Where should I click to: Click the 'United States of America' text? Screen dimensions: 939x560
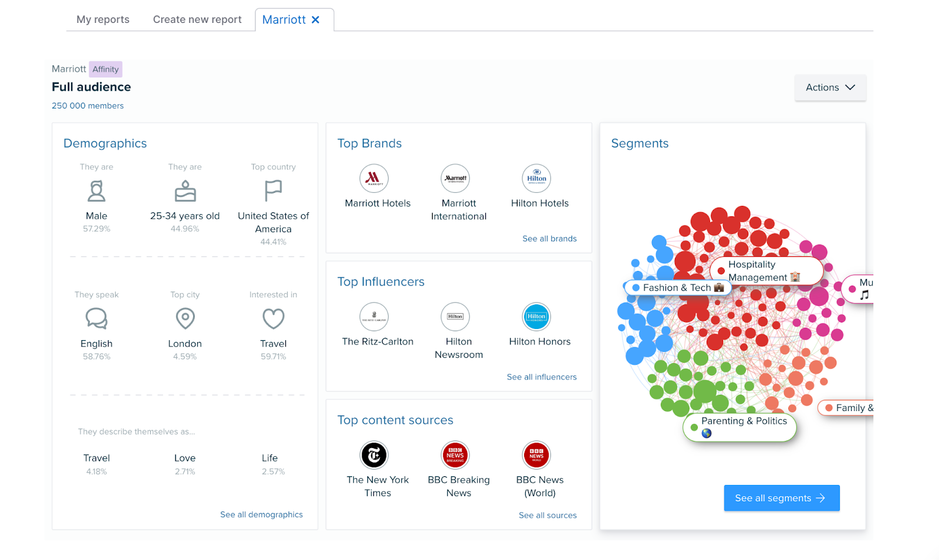pyautogui.click(x=273, y=222)
